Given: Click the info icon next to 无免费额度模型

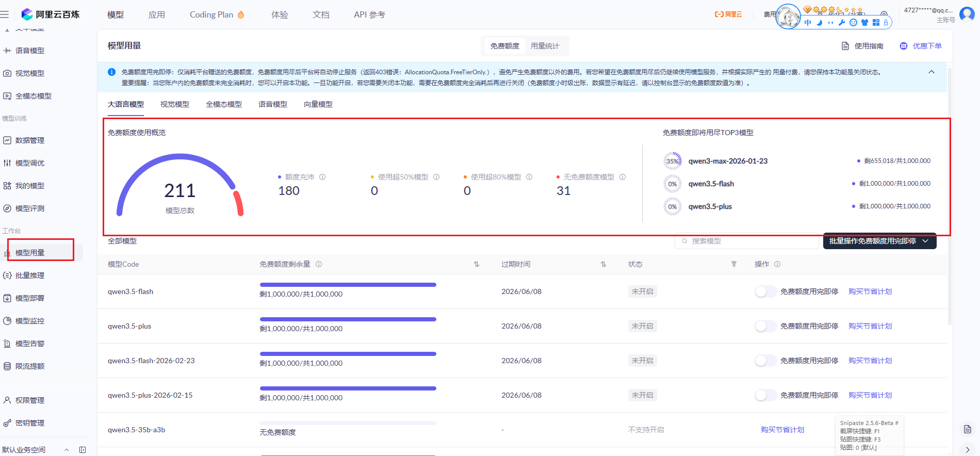Looking at the screenshot, I should [623, 177].
